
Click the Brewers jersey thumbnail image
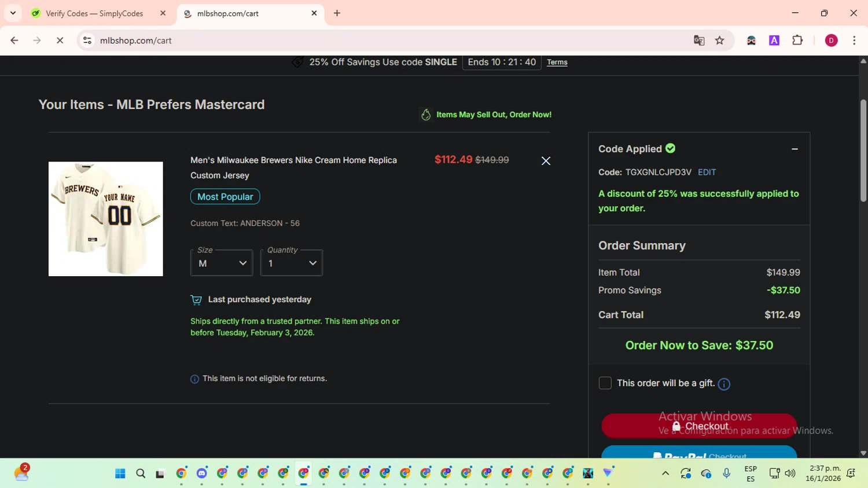(x=106, y=219)
